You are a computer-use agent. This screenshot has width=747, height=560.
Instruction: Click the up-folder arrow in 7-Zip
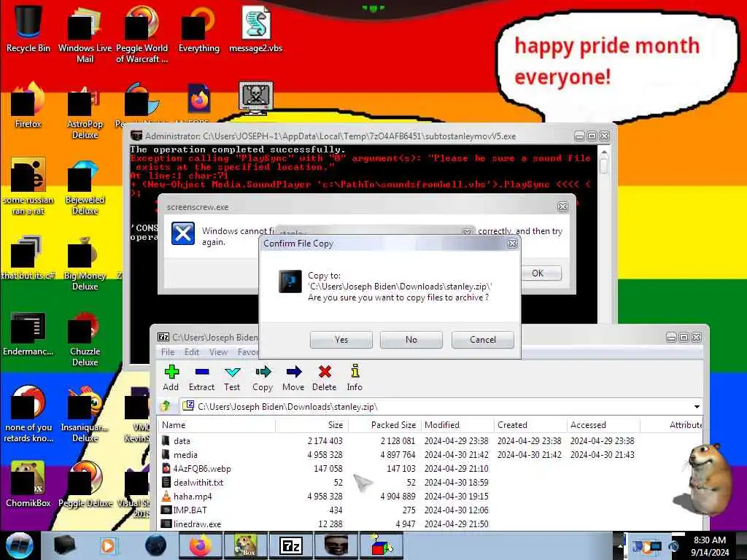(x=166, y=406)
